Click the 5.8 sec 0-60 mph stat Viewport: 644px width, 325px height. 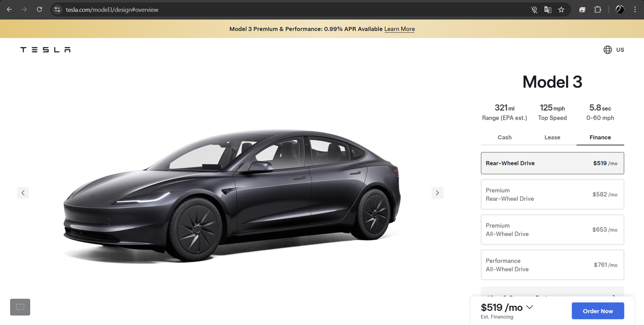click(600, 112)
